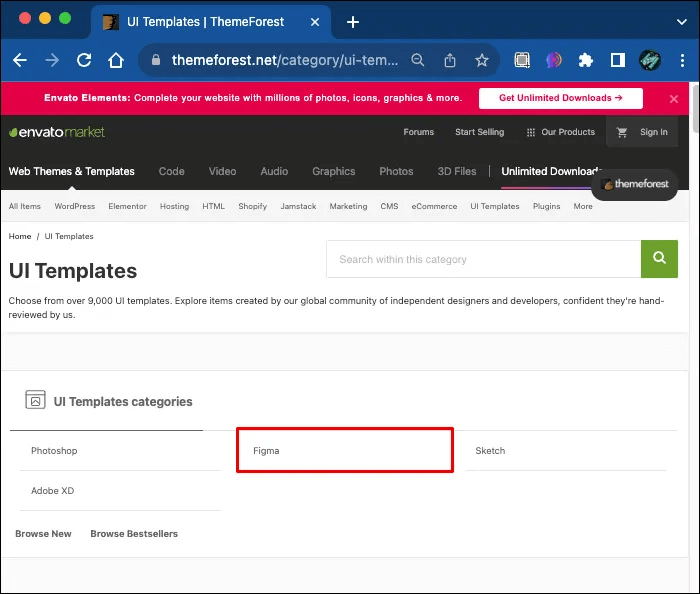700x594 pixels.
Task: Switch to the 3D Files tab
Action: pos(457,171)
